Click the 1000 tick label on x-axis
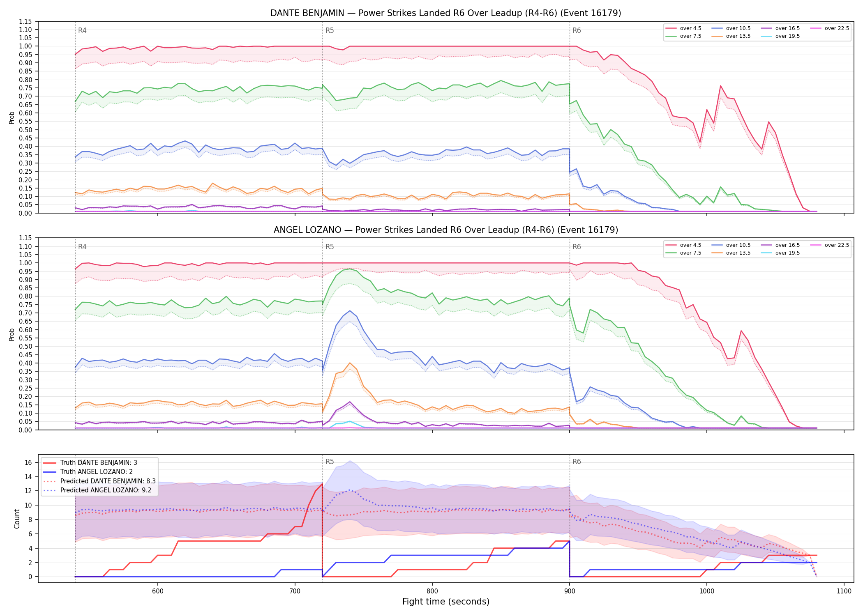The width and height of the screenshot is (863, 616). click(707, 591)
